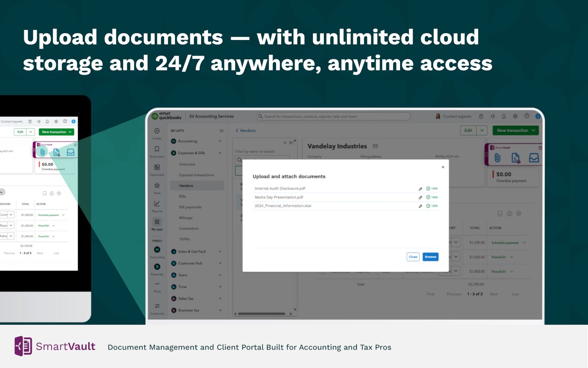Click the add vendor plus icon

(285, 143)
